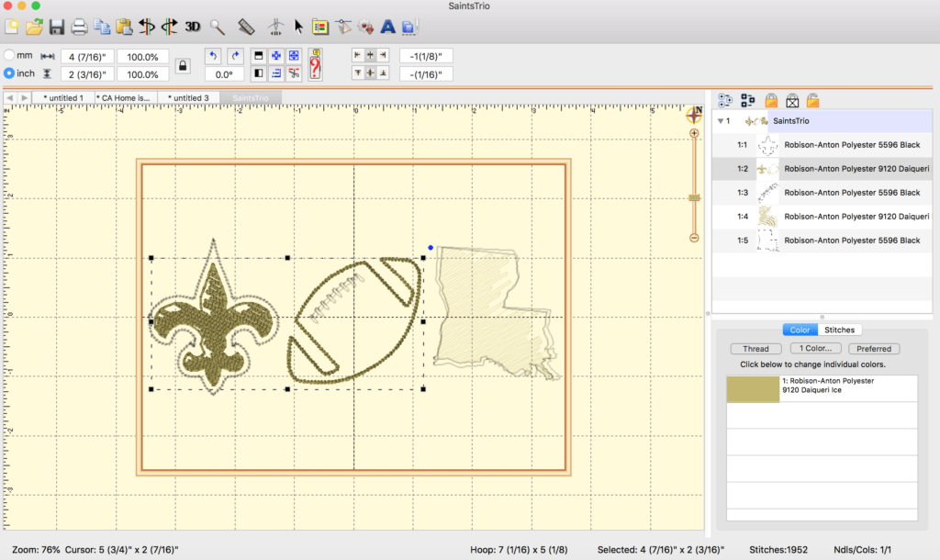Screen dimensions: 940x560
Task: Open the CA Home document tab
Action: (x=124, y=96)
